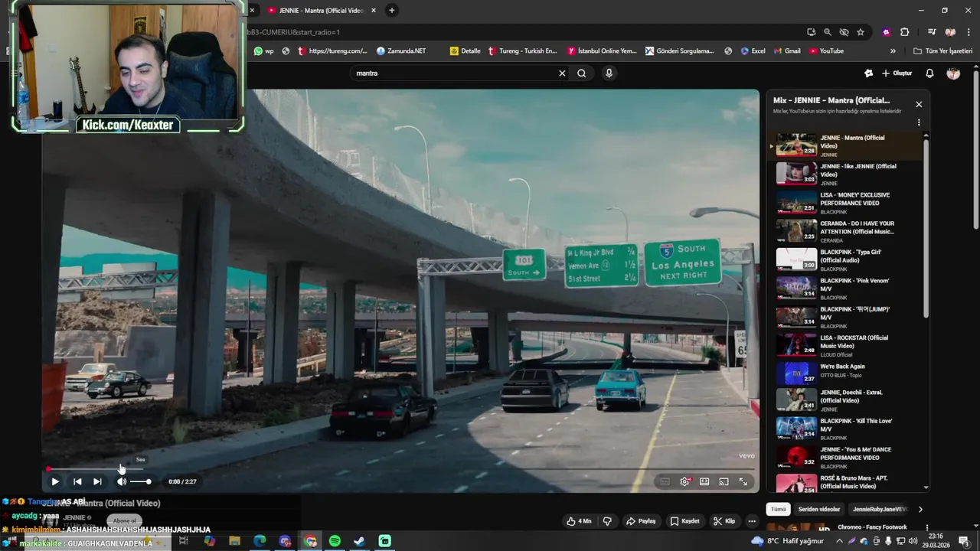
Task: Open options for Chromeo Fancy Footwork
Action: [927, 528]
